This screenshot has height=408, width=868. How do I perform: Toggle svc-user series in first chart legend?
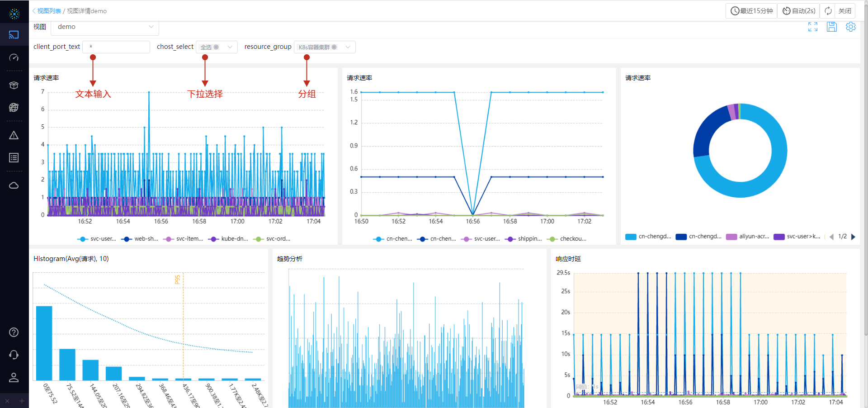97,239
